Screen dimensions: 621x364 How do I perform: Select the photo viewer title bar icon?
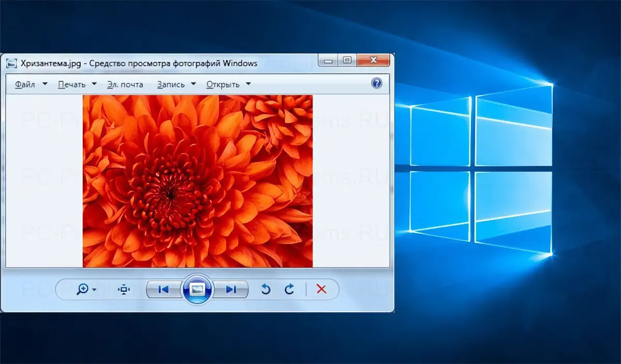pos(10,64)
